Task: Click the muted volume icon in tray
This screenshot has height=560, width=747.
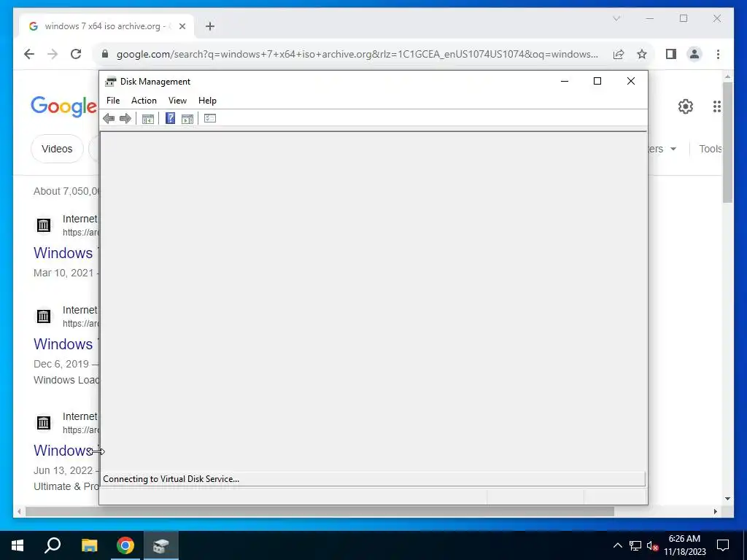Action: tap(652, 545)
